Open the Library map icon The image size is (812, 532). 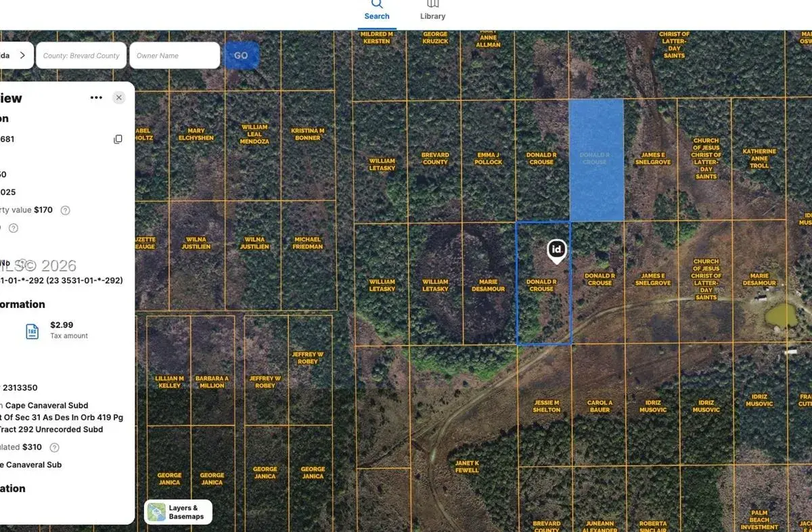tap(432, 3)
